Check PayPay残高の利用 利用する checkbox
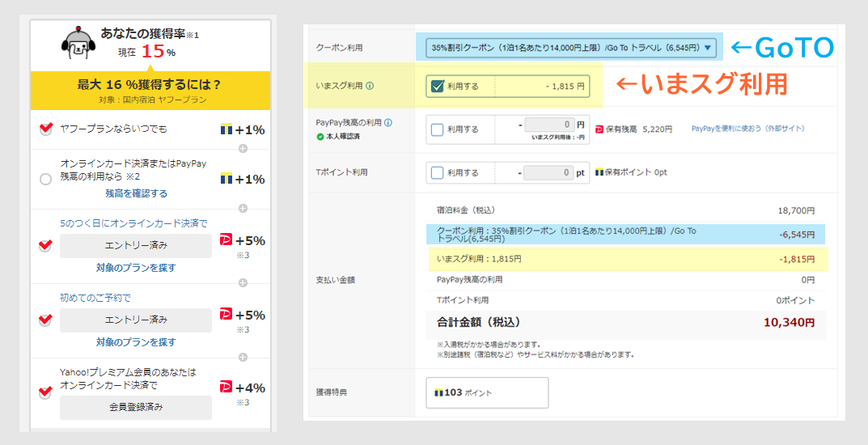868x445 pixels. [438, 129]
